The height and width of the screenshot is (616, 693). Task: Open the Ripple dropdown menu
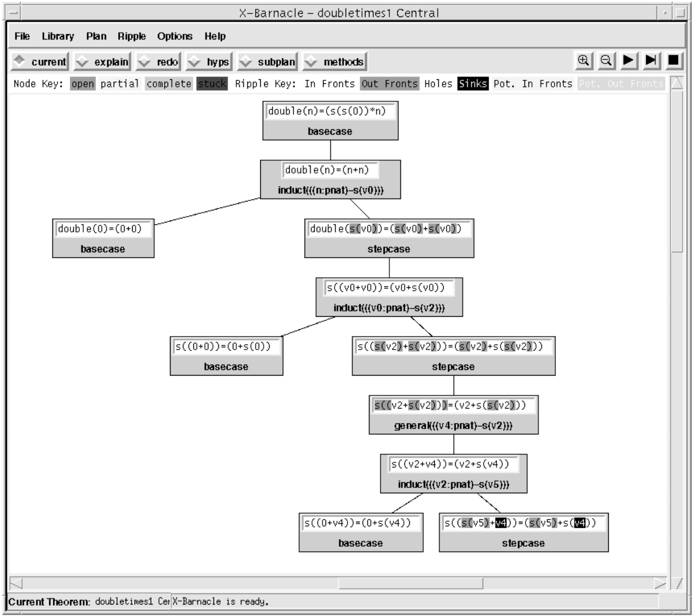(x=132, y=36)
